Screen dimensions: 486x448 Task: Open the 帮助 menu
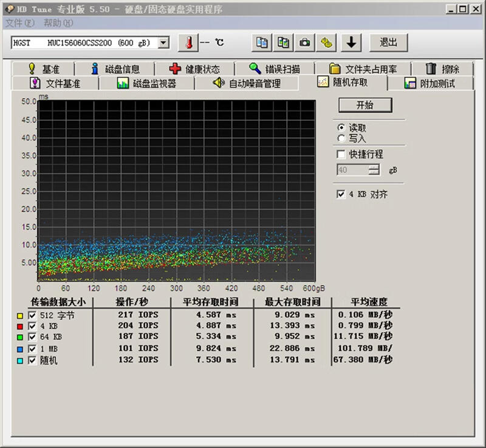click(58, 23)
